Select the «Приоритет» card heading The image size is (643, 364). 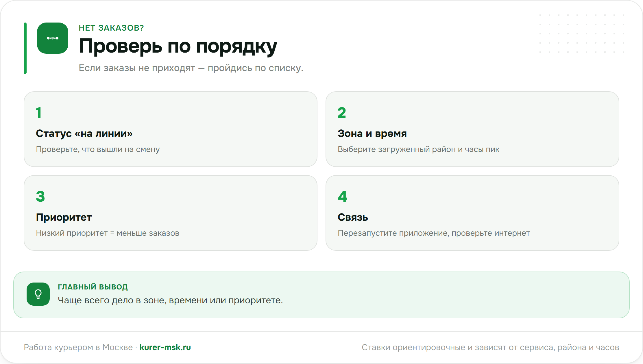(64, 217)
